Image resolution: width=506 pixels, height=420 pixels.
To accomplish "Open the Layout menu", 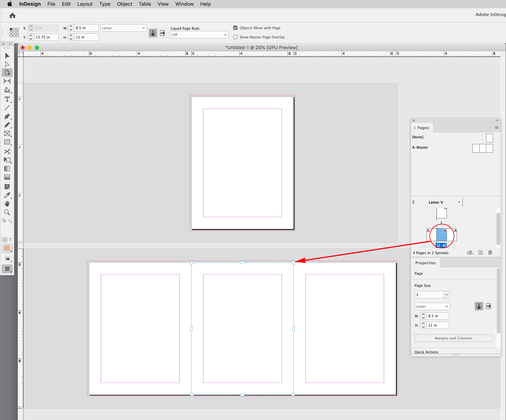I will click(85, 4).
